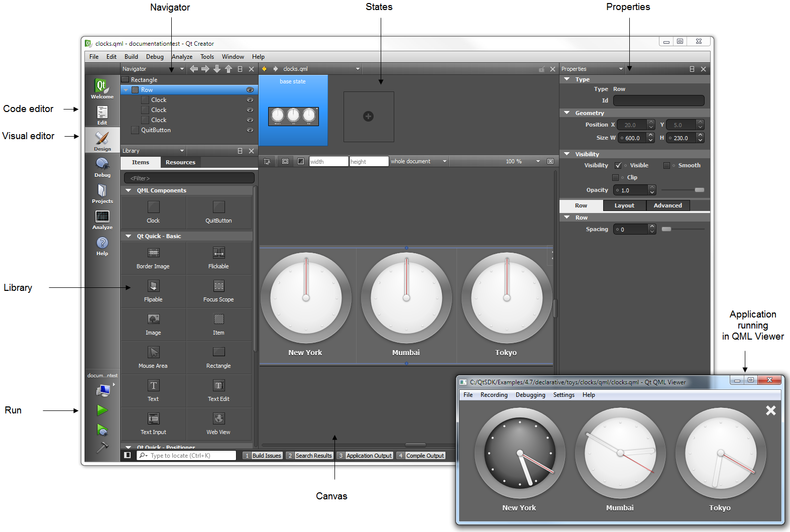Screen dimensions: 790x532
Task: Move item up in Navigator toolbar
Action: [229, 69]
